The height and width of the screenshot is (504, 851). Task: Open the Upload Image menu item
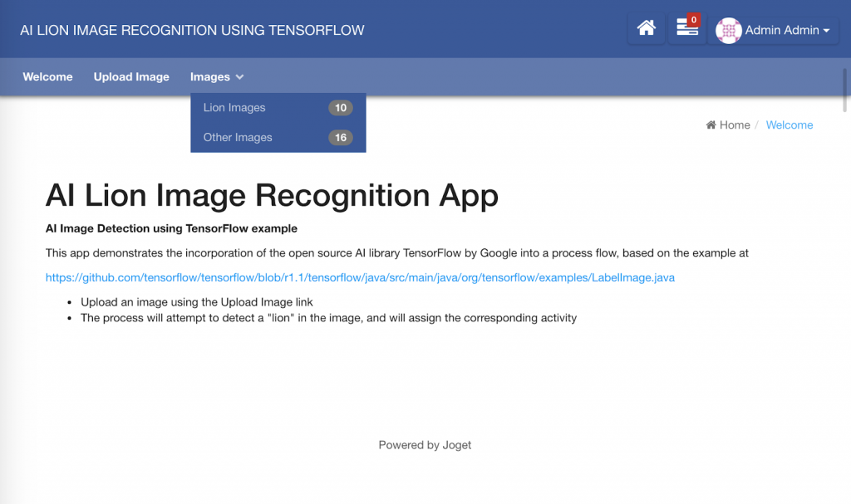131,77
